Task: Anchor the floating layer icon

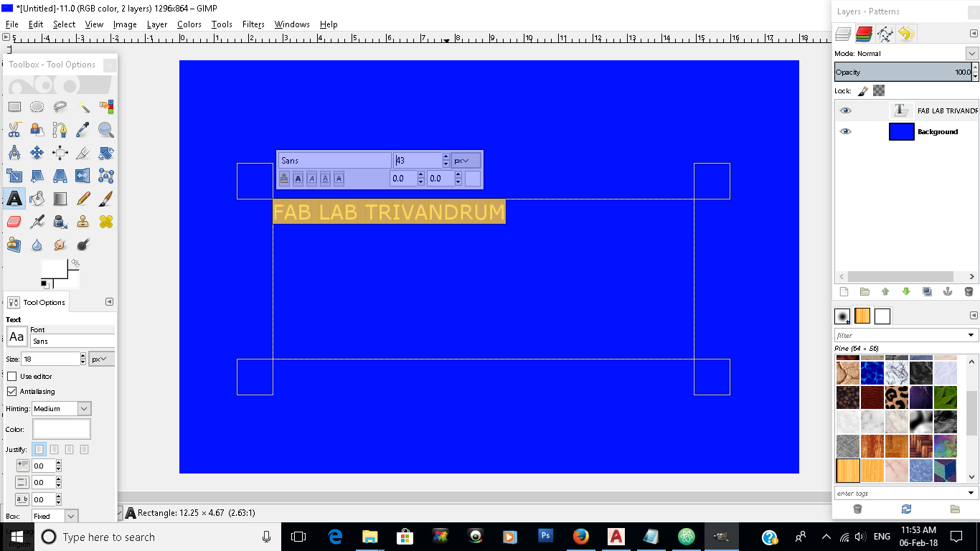Action: pyautogui.click(x=948, y=292)
